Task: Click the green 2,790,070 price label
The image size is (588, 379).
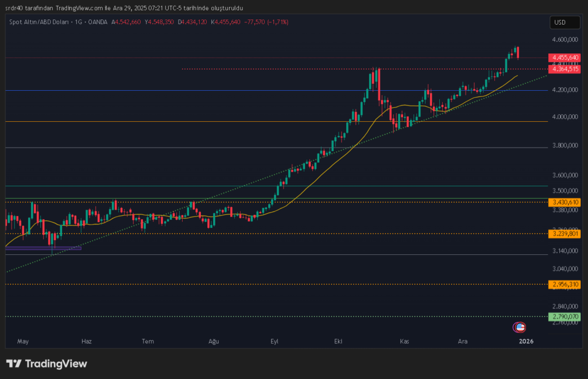Action: [565, 316]
